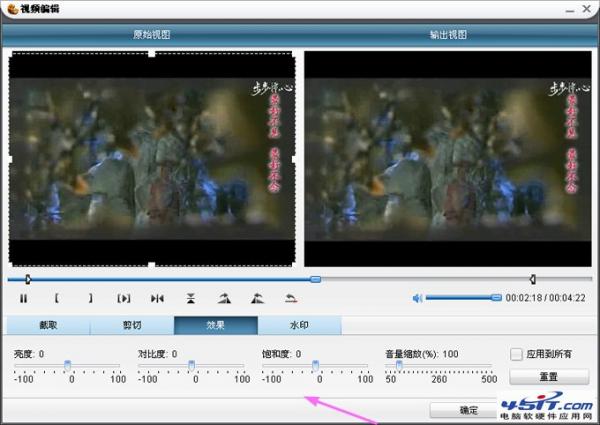This screenshot has height=425, width=600.
Task: Mute audio using the speaker icon
Action: pyautogui.click(x=417, y=298)
